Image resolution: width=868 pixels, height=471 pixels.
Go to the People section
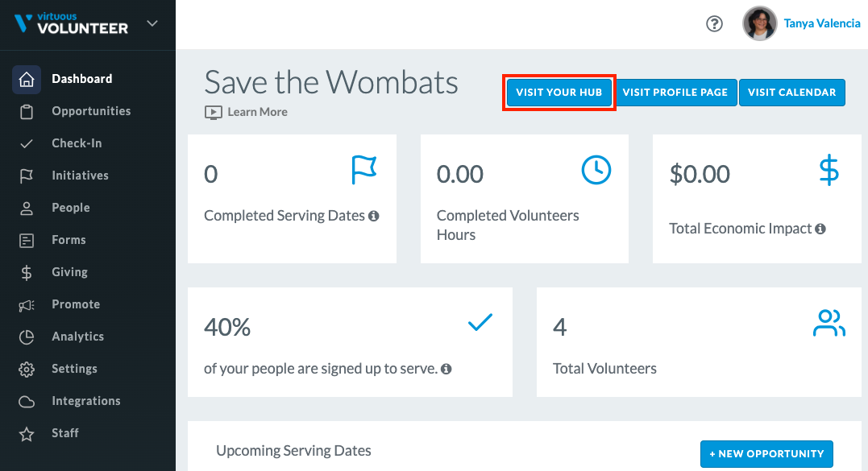[70, 208]
